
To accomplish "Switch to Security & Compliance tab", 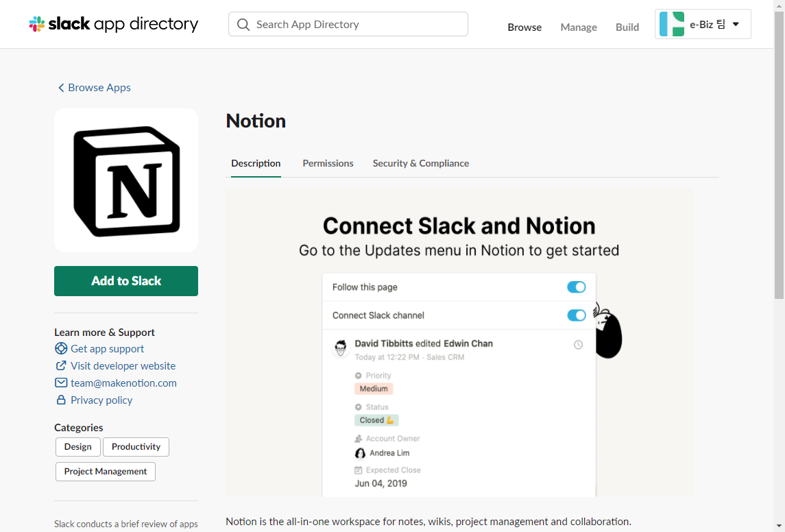I will [420, 163].
